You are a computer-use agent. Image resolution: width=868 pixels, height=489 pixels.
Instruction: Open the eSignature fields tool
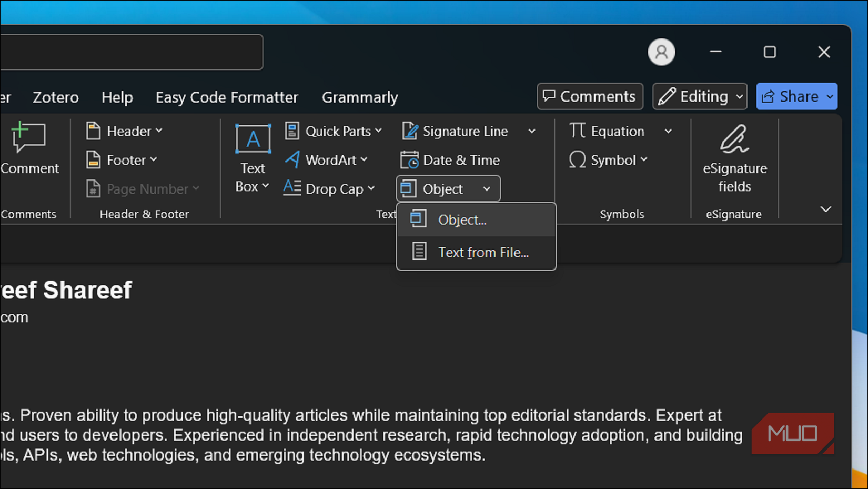(734, 158)
